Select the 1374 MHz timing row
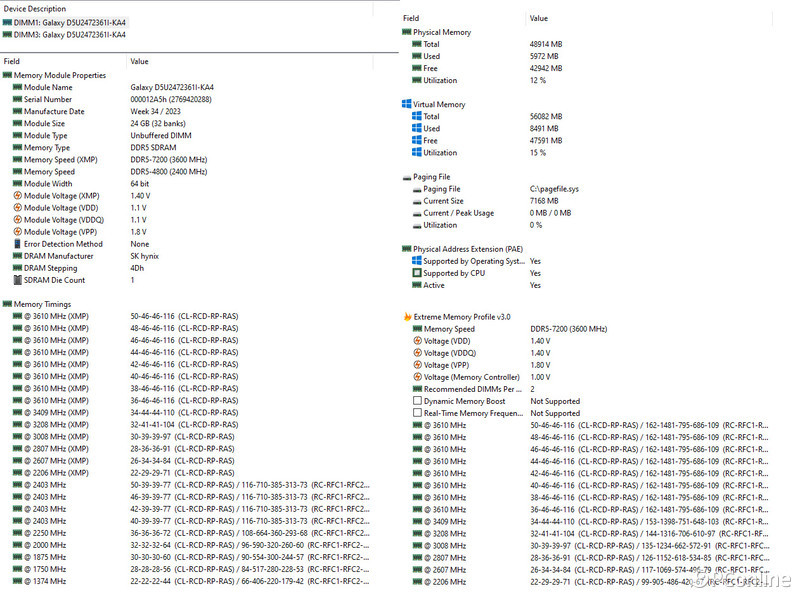This screenshot has width=800, height=596. coord(191,581)
